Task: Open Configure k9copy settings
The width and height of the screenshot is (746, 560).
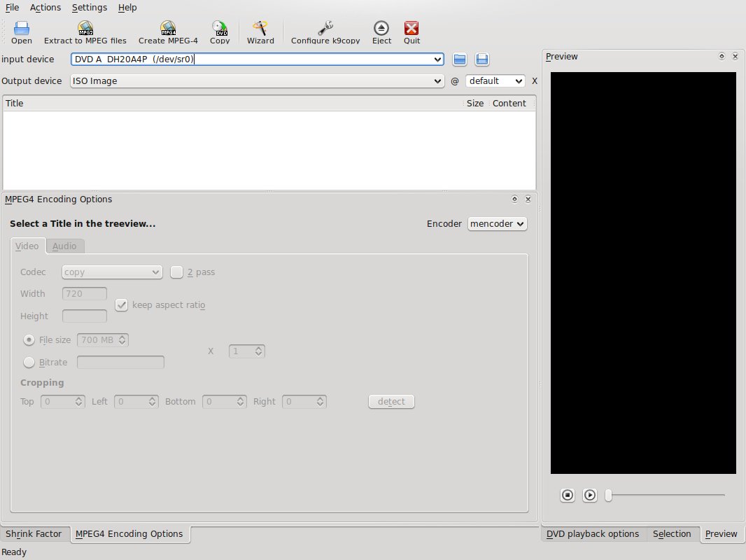Action: [x=325, y=33]
